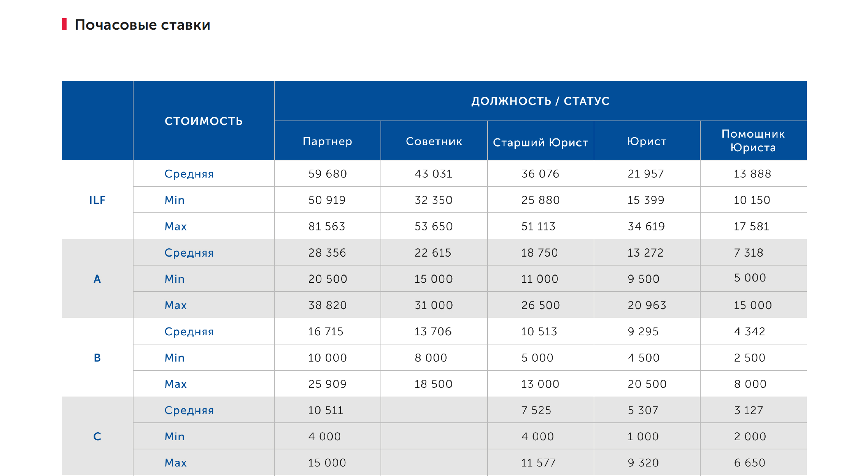Click the 'Помощник Юриста' column header
The width and height of the screenshot is (868, 476).
pyautogui.click(x=753, y=141)
